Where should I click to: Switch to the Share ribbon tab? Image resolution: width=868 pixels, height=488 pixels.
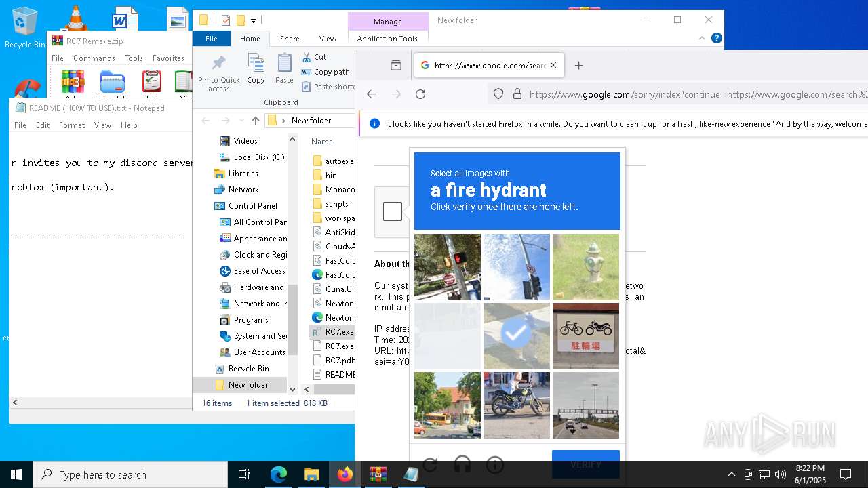(290, 39)
